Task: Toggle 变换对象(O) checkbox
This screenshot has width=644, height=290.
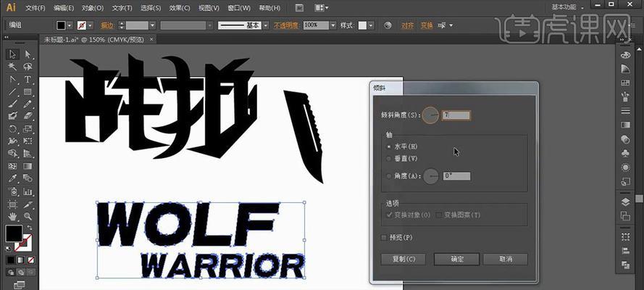Action: [x=389, y=215]
